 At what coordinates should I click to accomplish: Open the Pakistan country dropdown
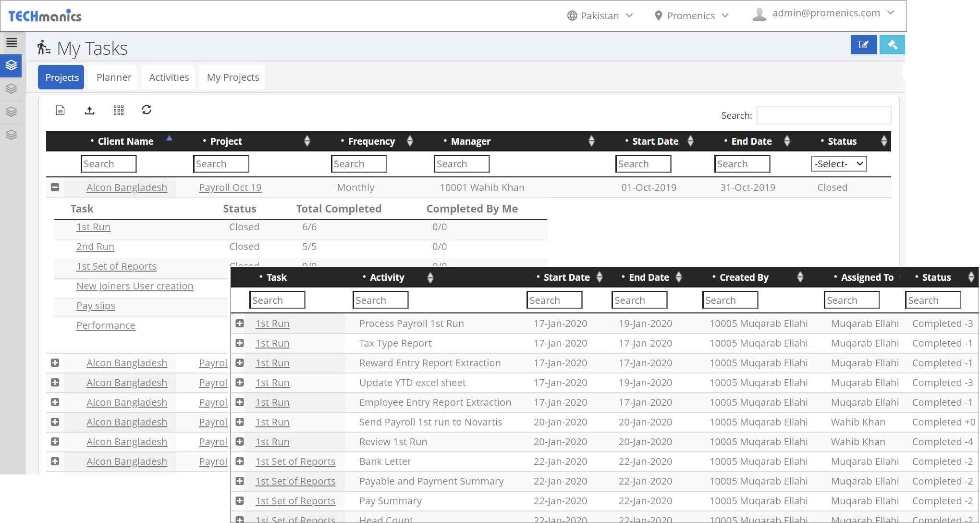[x=600, y=16]
